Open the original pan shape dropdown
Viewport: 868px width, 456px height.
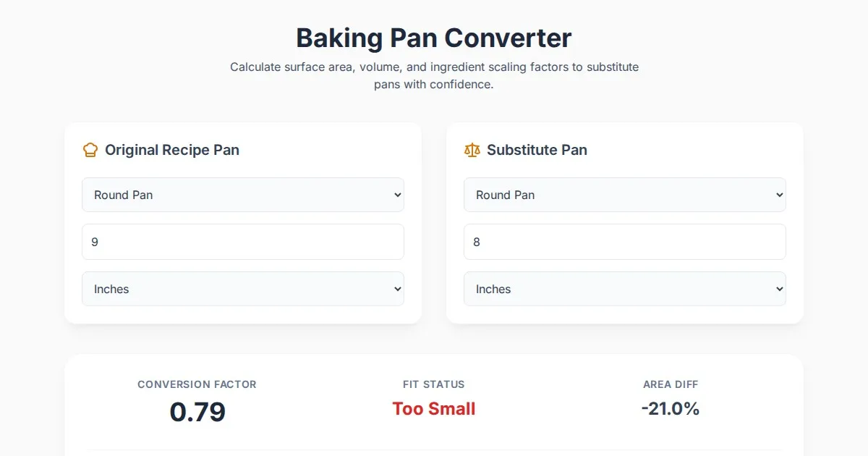click(x=242, y=195)
